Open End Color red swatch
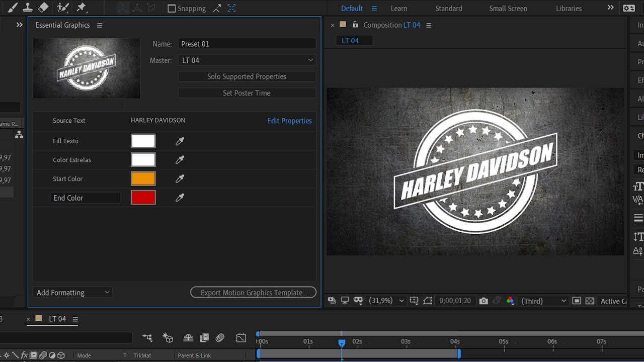This screenshot has height=362, width=644. click(x=143, y=198)
